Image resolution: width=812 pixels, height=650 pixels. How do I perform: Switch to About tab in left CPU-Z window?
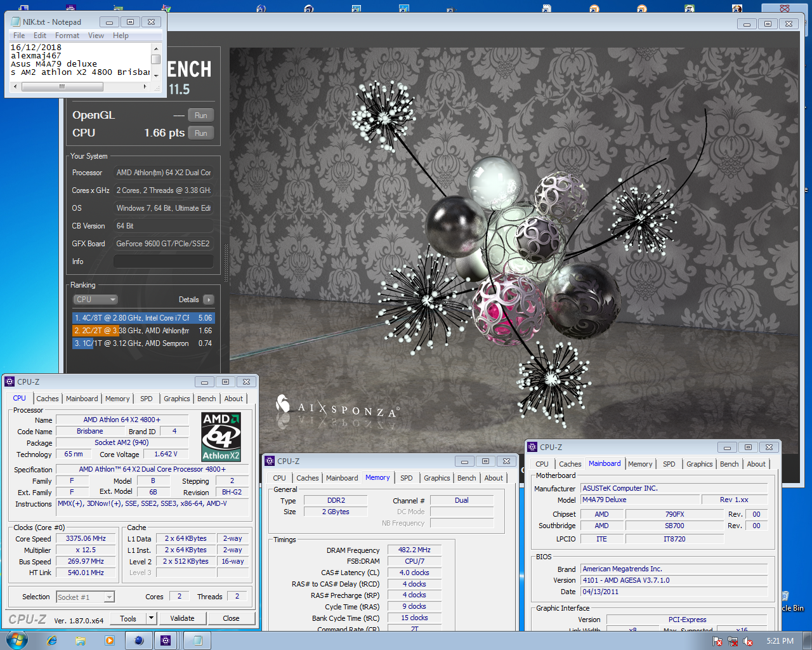233,399
